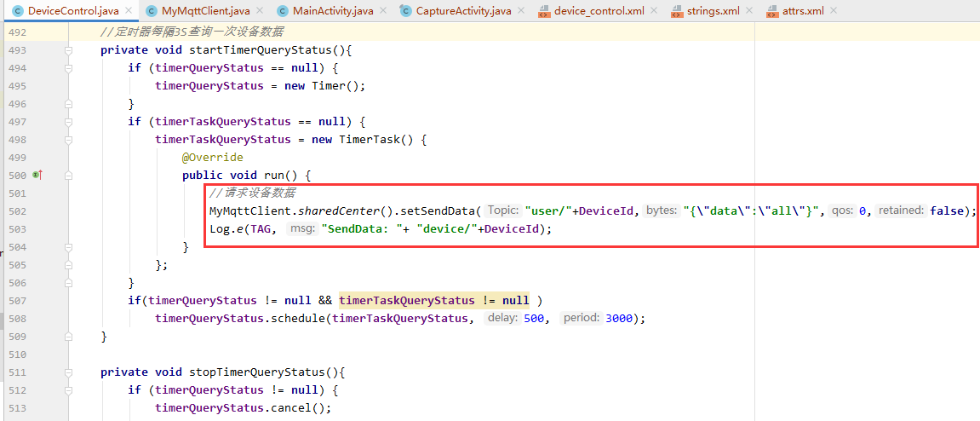Close the MainActivity.java tab
This screenshot has height=421, width=980.
tap(383, 10)
